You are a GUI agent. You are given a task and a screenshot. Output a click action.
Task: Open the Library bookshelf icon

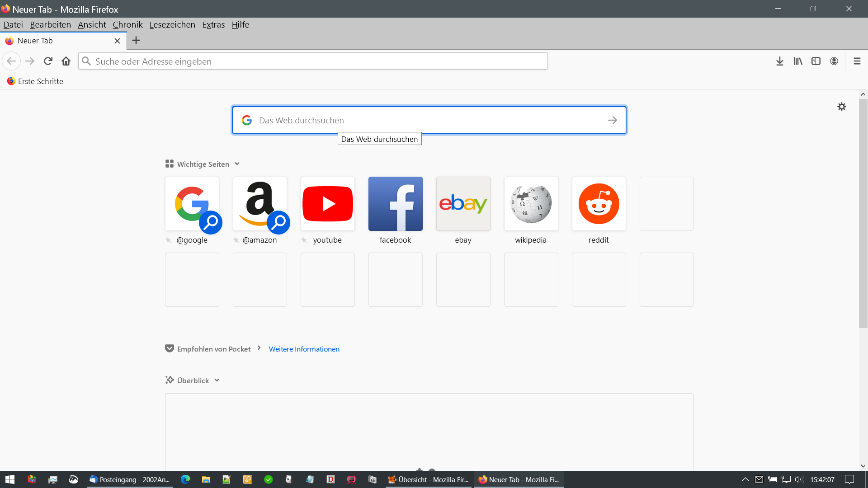pyautogui.click(x=798, y=61)
